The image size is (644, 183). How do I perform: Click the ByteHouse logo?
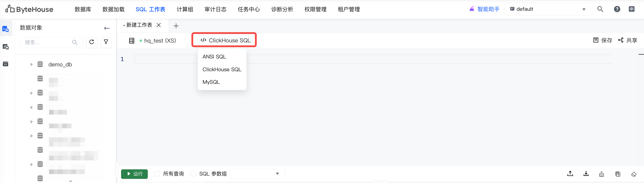(x=29, y=9)
